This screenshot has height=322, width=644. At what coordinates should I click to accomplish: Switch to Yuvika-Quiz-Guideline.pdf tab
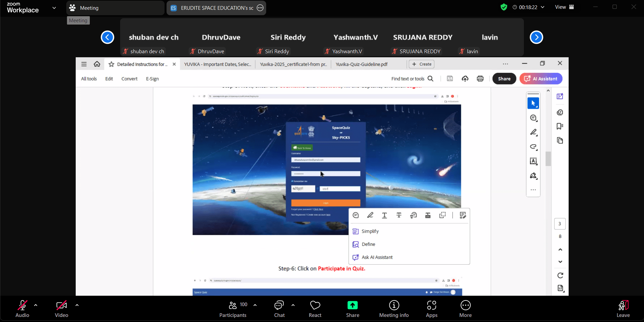click(361, 64)
